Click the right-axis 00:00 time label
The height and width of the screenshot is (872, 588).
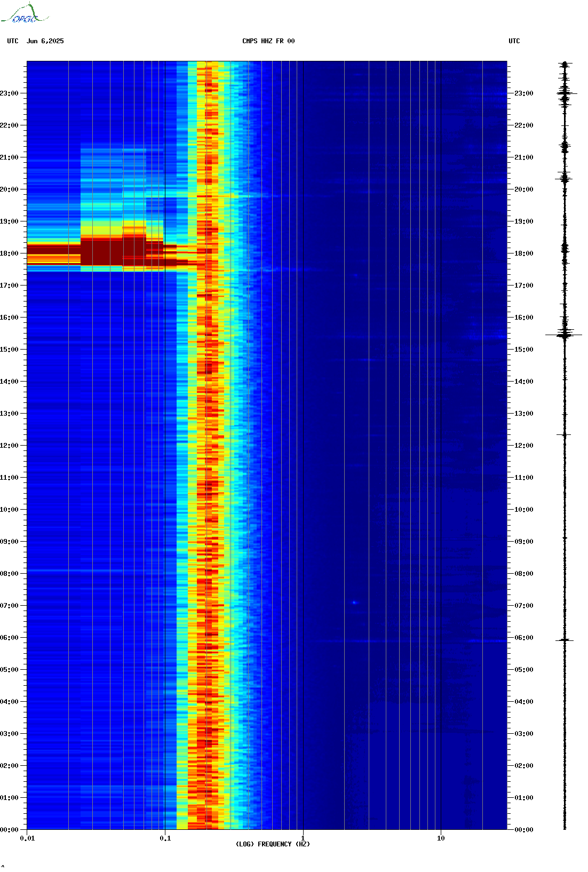[524, 830]
